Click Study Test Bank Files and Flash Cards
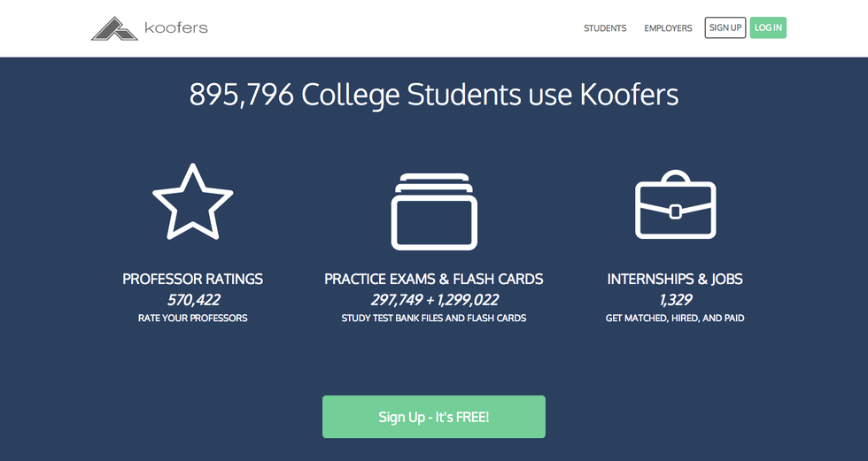 (x=433, y=318)
